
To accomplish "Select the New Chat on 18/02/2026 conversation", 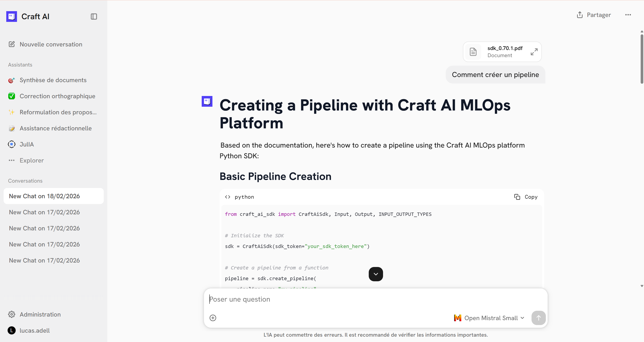I will click(x=44, y=196).
